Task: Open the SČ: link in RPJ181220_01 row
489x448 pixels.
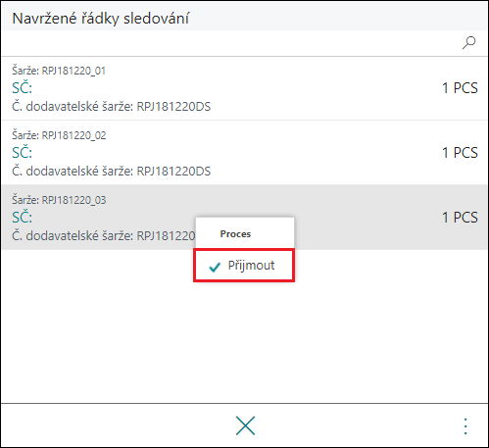Action: [x=23, y=88]
